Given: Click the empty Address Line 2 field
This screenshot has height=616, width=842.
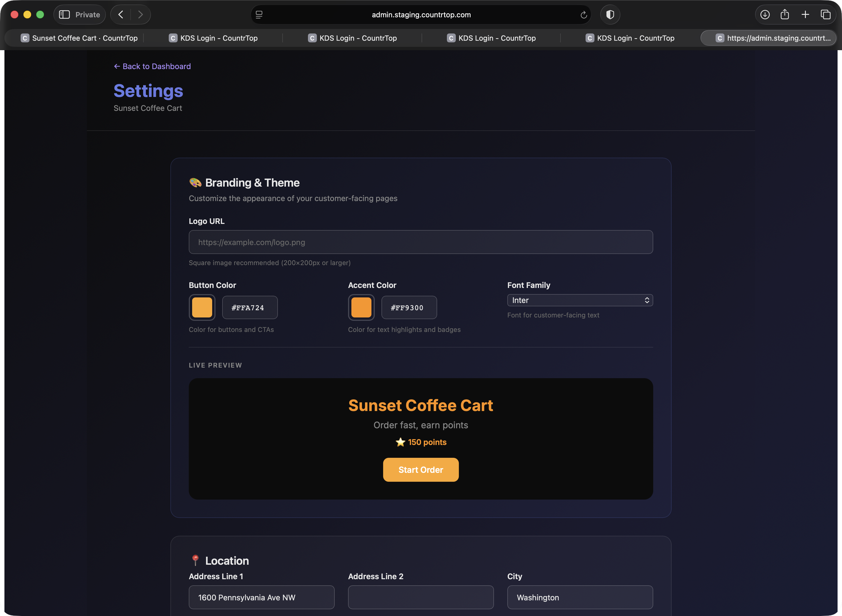Looking at the screenshot, I should pos(421,597).
